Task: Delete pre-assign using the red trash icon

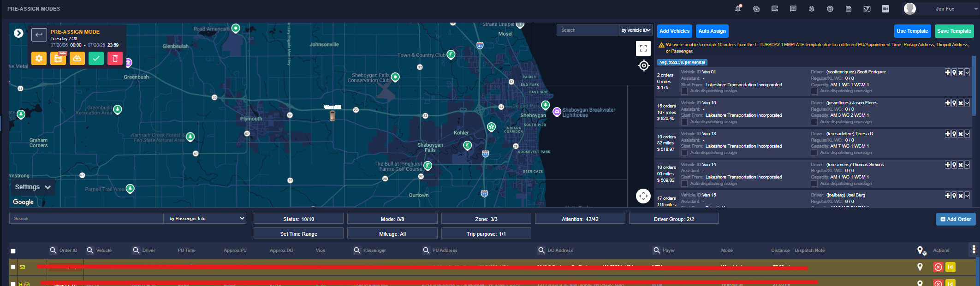Action: (x=115, y=59)
